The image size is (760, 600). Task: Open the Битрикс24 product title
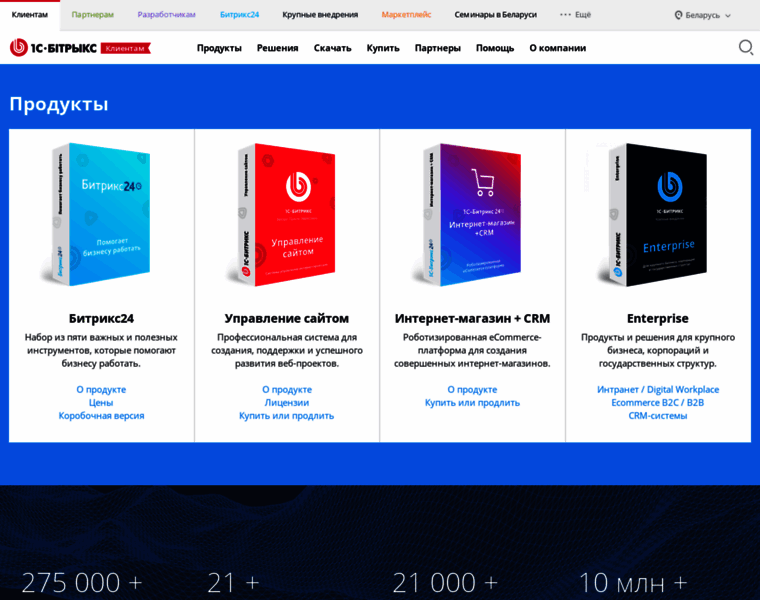101,318
